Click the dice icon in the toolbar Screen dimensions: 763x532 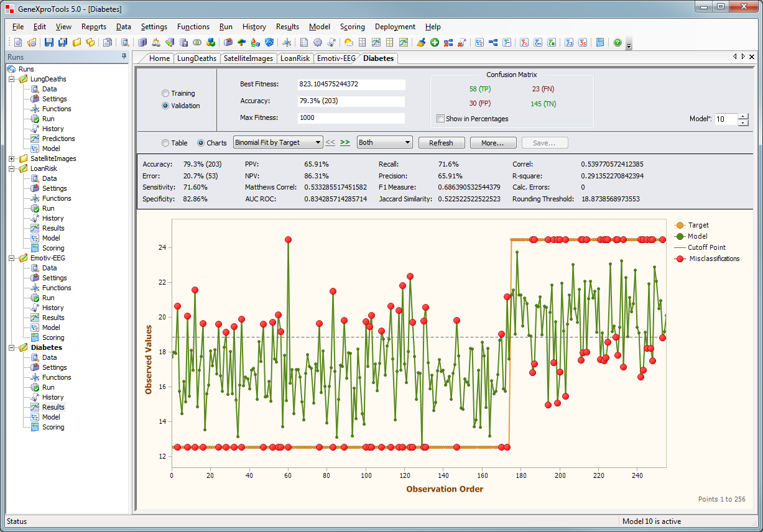tap(269, 42)
